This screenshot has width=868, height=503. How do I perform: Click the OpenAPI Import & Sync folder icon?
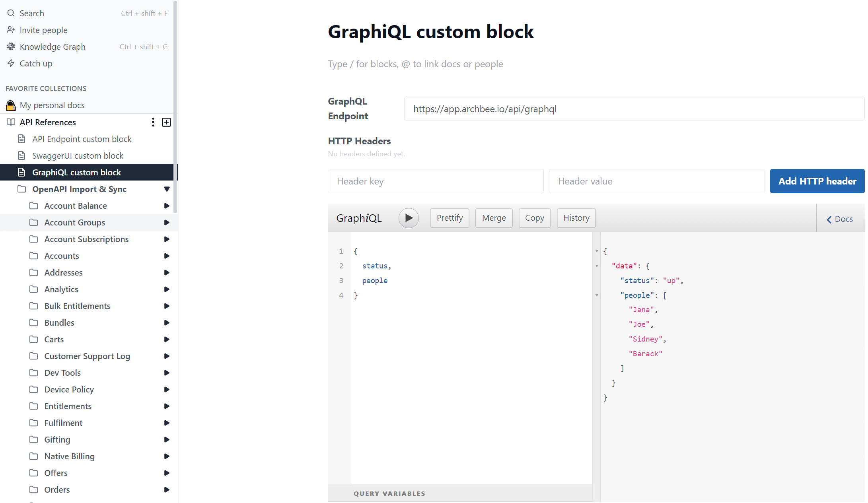click(21, 189)
